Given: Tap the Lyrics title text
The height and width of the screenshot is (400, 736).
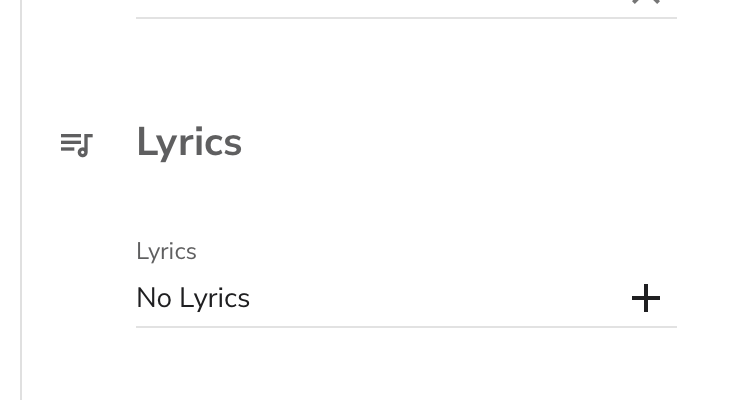Looking at the screenshot, I should click(x=189, y=143).
